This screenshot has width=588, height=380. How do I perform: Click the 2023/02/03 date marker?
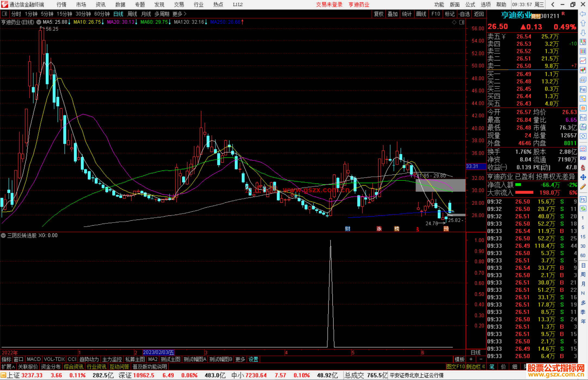tap(158, 352)
